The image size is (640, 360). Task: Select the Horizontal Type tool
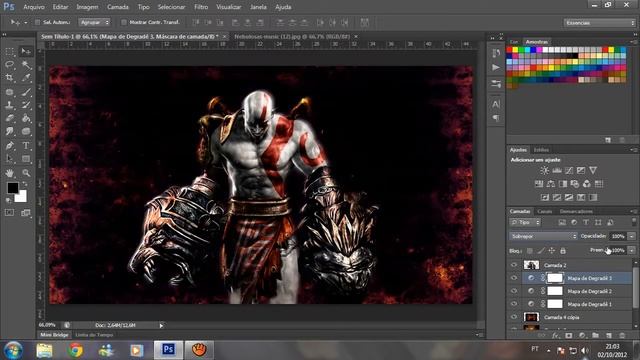[x=26, y=145]
